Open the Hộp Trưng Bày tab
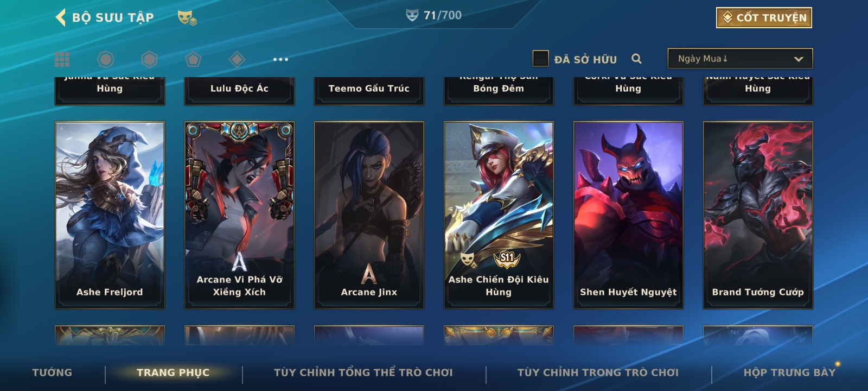 click(x=789, y=373)
